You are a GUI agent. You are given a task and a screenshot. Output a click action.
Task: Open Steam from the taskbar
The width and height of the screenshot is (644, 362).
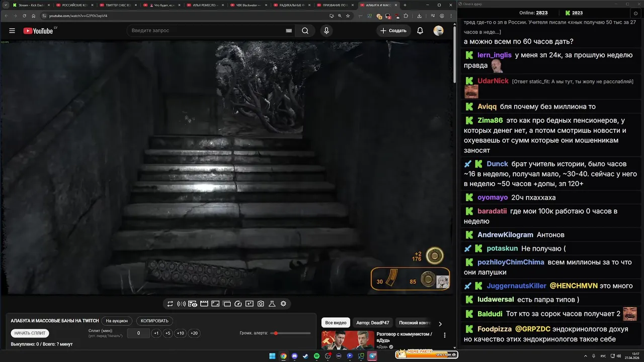pos(305,356)
